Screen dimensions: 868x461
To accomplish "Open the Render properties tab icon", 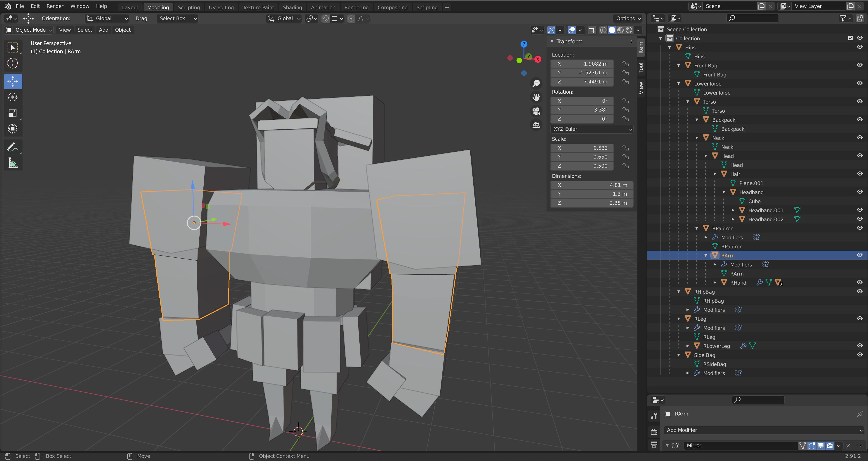I will coord(654,431).
